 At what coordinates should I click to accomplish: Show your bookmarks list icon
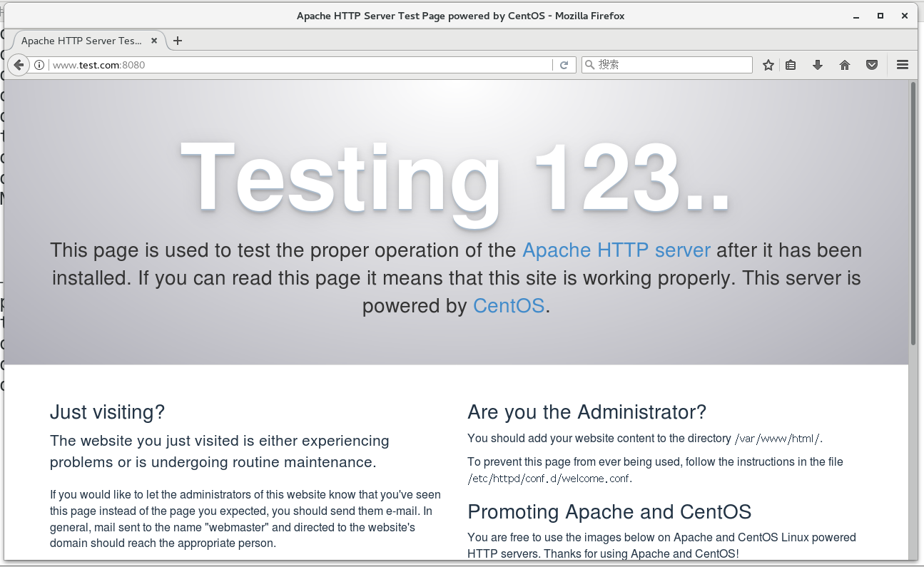pyautogui.click(x=791, y=65)
